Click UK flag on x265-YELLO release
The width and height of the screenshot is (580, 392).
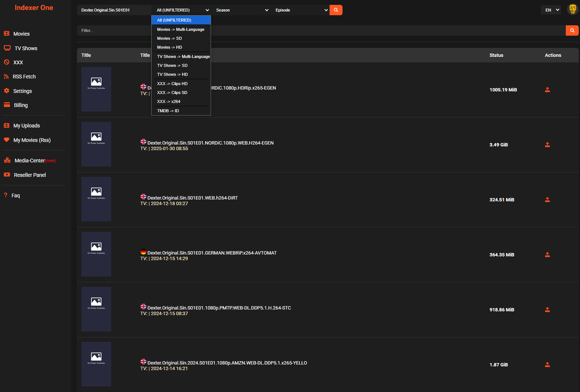(143, 362)
